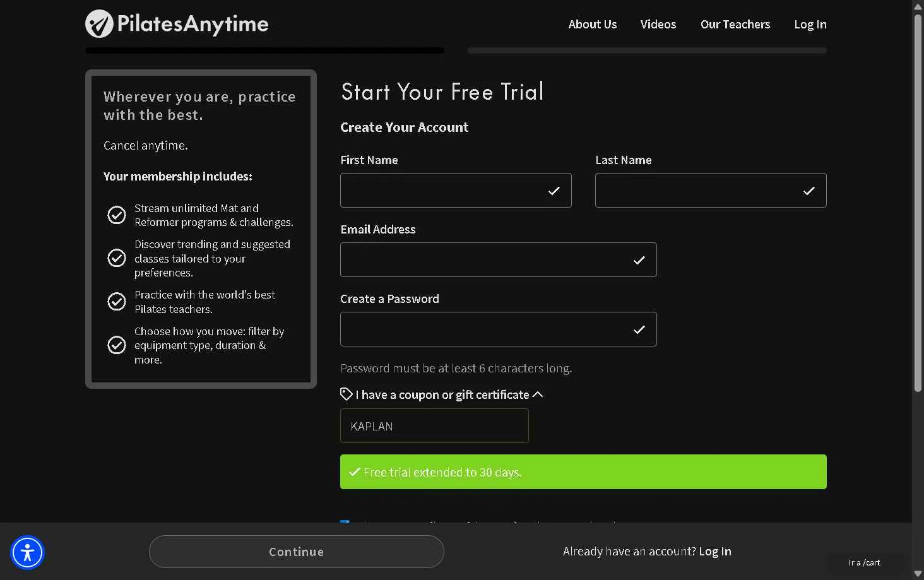Screen dimensions: 924x580
Task: Click the 'Create Your Account' heading
Action: [405, 127]
